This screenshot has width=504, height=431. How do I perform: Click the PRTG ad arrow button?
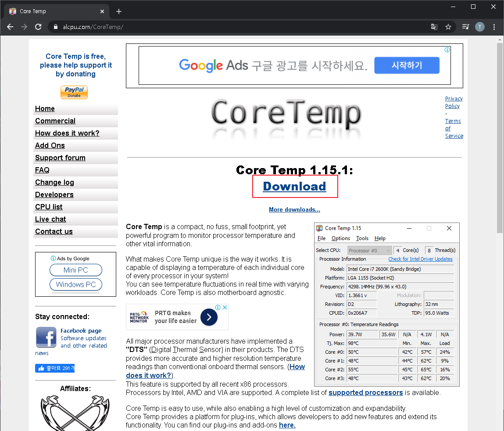coord(209,317)
